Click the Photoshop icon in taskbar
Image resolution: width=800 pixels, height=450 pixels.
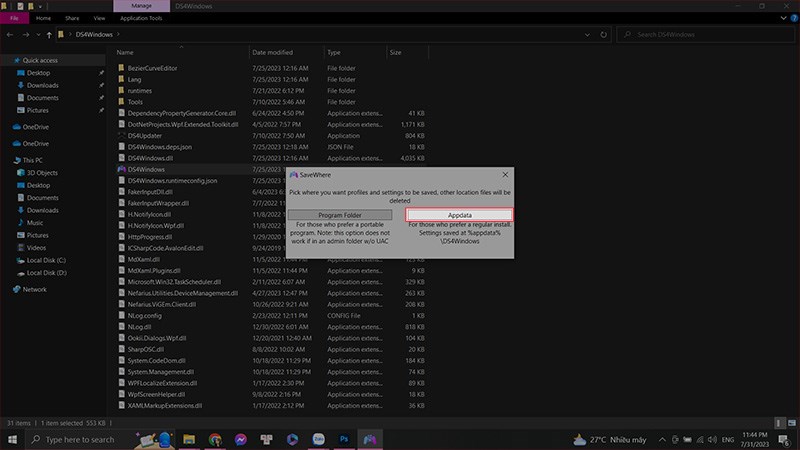click(345, 439)
